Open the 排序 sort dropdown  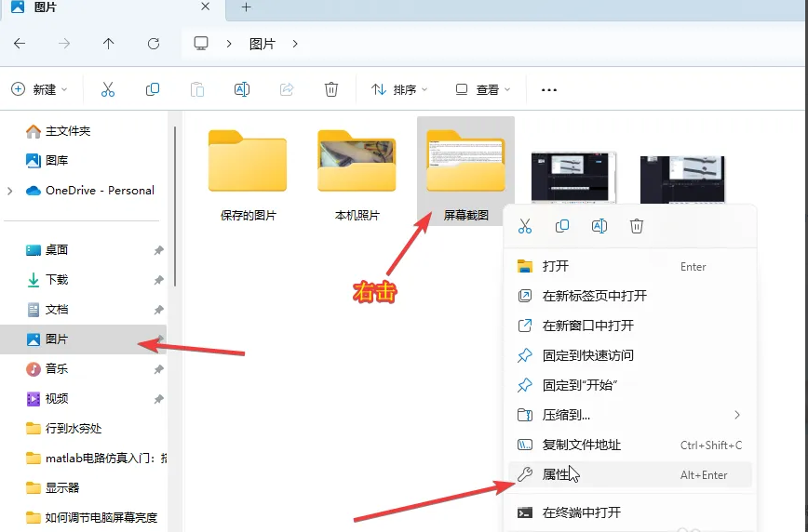pos(399,89)
